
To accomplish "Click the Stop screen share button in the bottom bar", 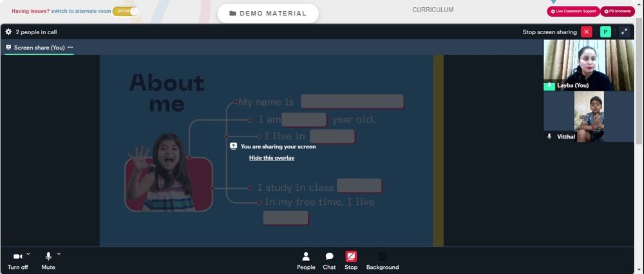I will pyautogui.click(x=351, y=261).
